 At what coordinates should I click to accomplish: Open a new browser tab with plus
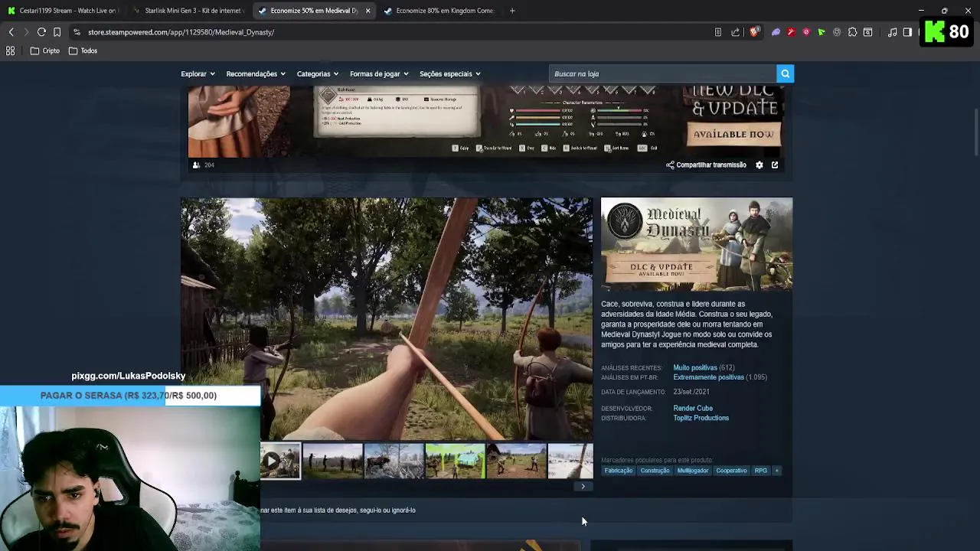[x=512, y=11]
